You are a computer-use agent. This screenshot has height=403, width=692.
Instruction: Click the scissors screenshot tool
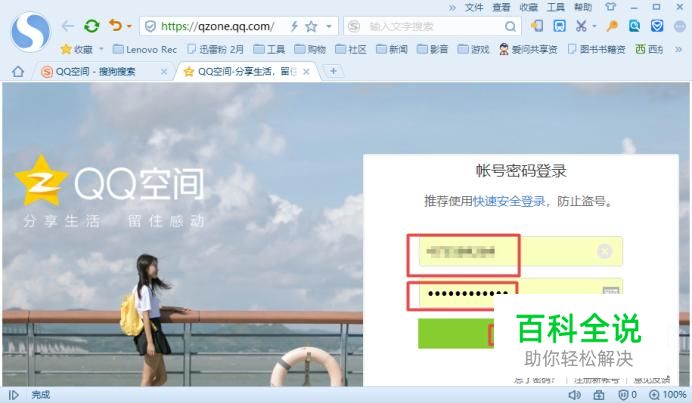pos(581,26)
